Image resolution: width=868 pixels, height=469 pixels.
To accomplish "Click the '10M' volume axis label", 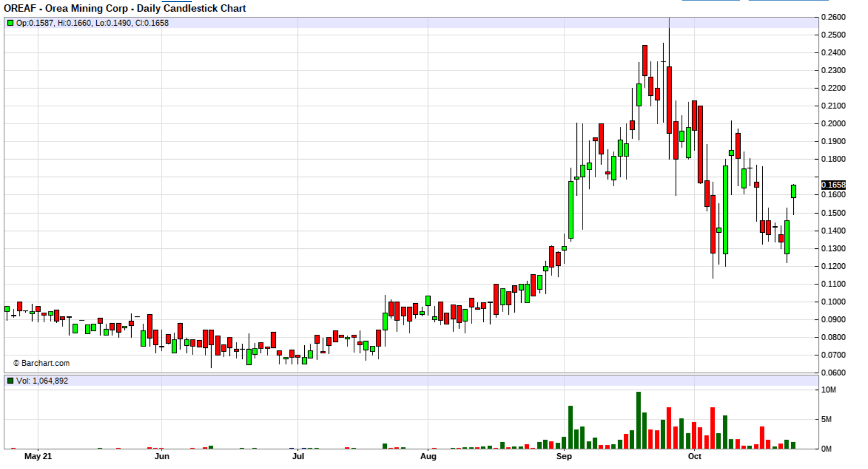I will pos(829,390).
